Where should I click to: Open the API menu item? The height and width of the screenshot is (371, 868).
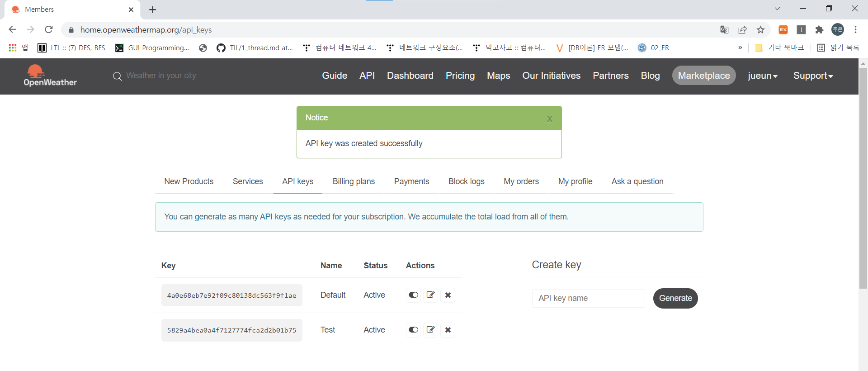tap(367, 76)
